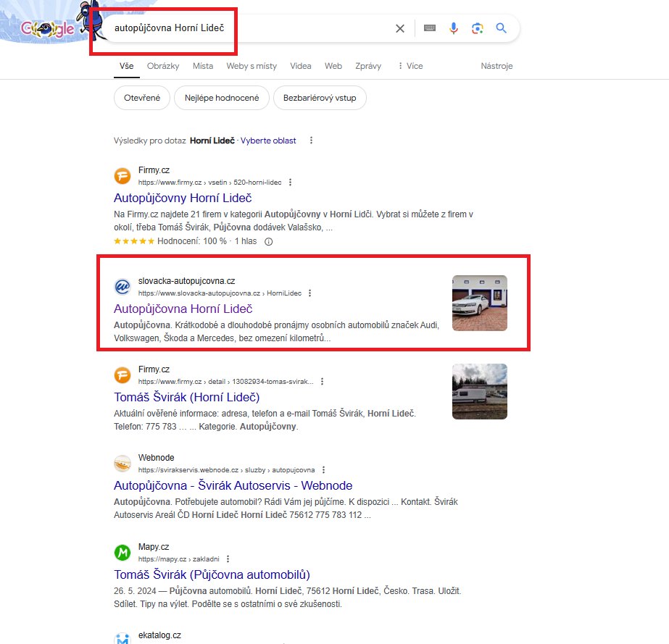Screen dimensions: 669x644
Task: Click the Mapy.cz site name
Action: pyautogui.click(x=154, y=547)
